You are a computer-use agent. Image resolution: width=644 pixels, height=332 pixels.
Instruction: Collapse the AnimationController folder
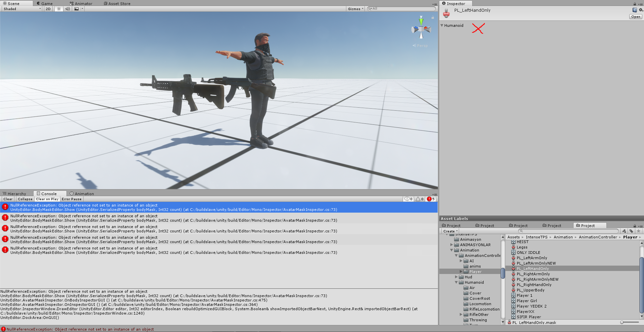(456, 256)
